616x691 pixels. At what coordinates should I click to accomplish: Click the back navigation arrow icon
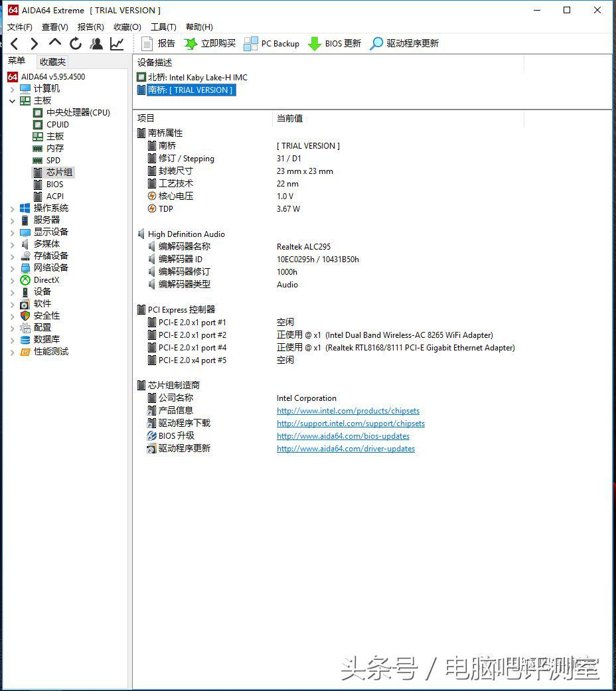(15, 44)
